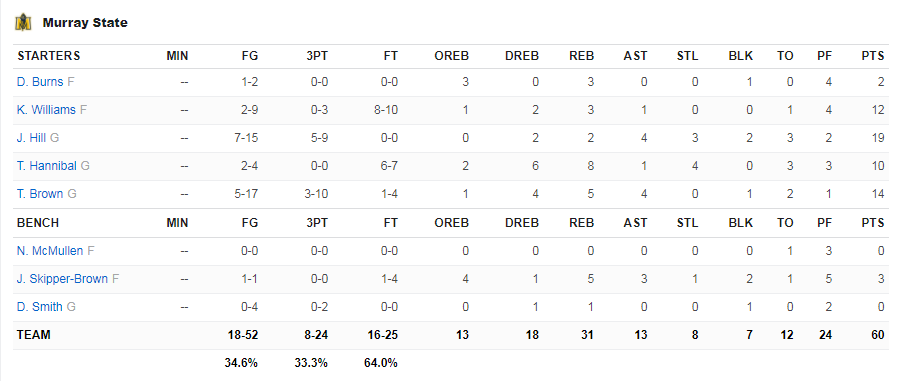Select J. Skipper-Brown player link
This screenshot has height=381, width=899.
click(62, 279)
